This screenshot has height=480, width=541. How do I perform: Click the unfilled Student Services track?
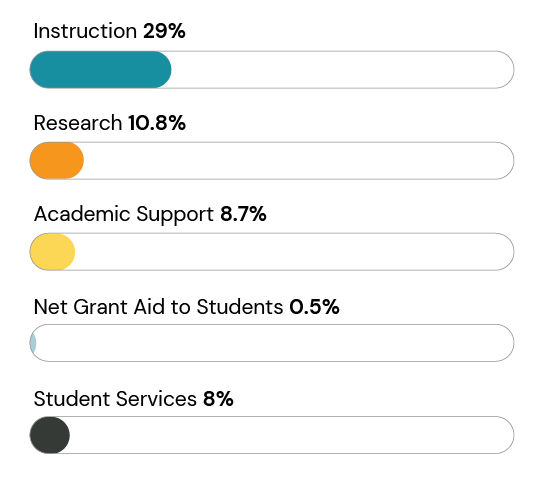(292, 435)
